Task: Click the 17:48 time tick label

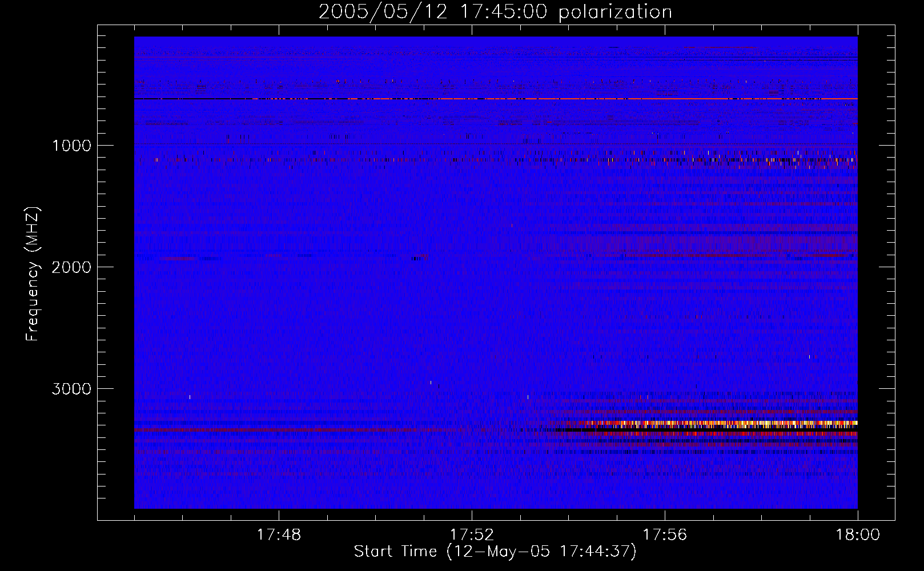Action: pos(279,535)
